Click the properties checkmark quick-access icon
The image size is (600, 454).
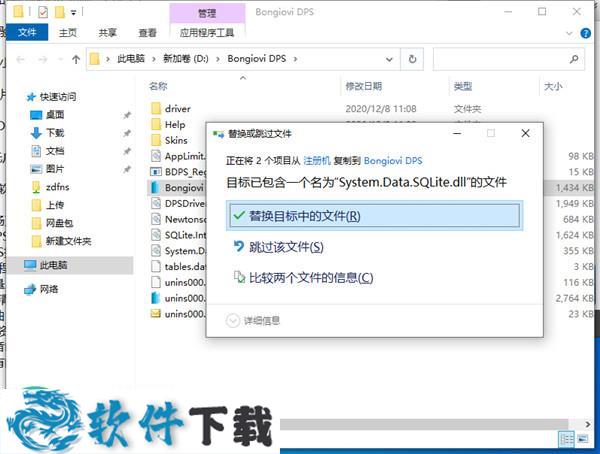tap(43, 13)
